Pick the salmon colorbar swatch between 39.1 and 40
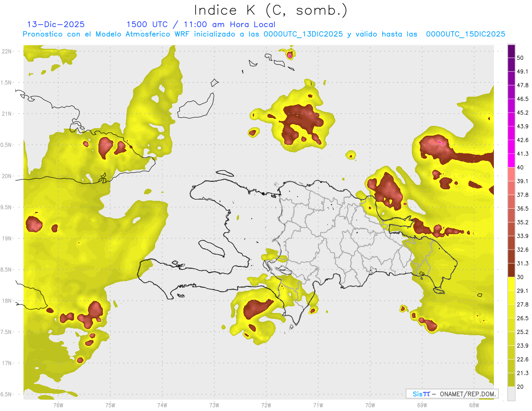The image size is (532, 411). 512,174
